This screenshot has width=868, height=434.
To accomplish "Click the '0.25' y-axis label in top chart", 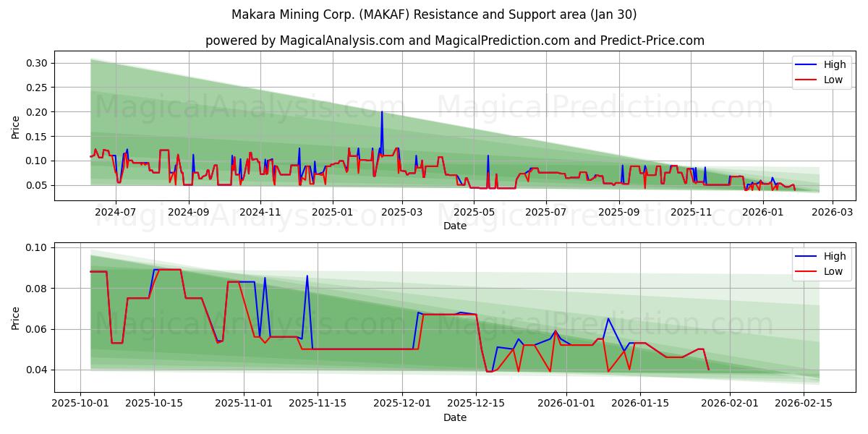I will pyautogui.click(x=38, y=88).
